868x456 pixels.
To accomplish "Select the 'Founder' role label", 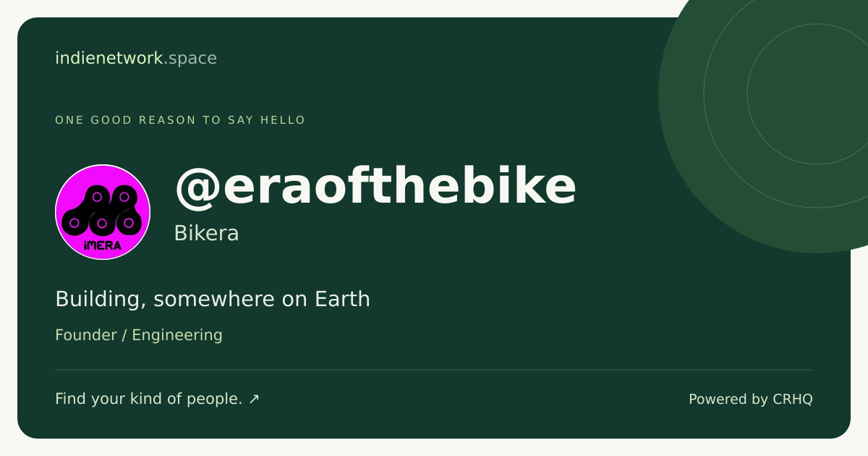I will 86,335.
